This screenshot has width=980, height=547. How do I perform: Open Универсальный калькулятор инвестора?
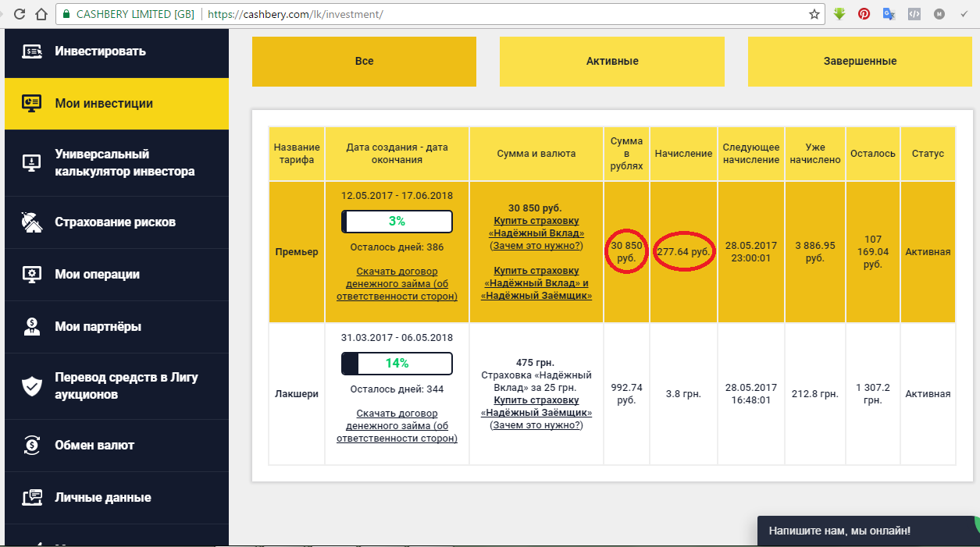[x=116, y=162]
